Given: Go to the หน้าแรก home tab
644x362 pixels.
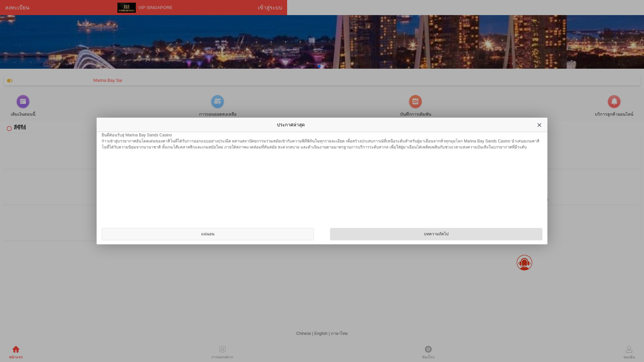Looking at the screenshot, I should [16, 352].
